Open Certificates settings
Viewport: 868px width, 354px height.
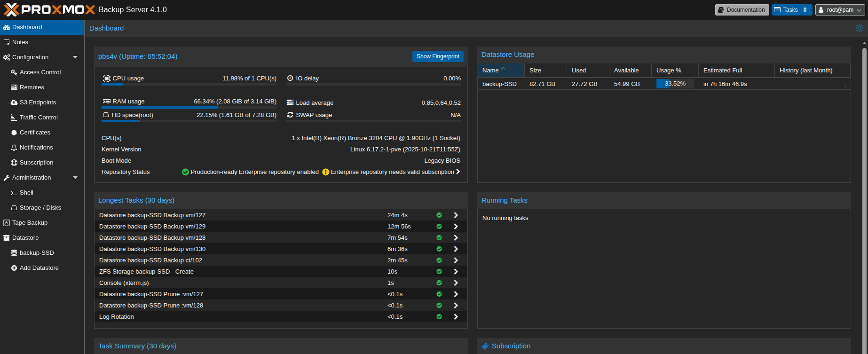tap(42, 133)
